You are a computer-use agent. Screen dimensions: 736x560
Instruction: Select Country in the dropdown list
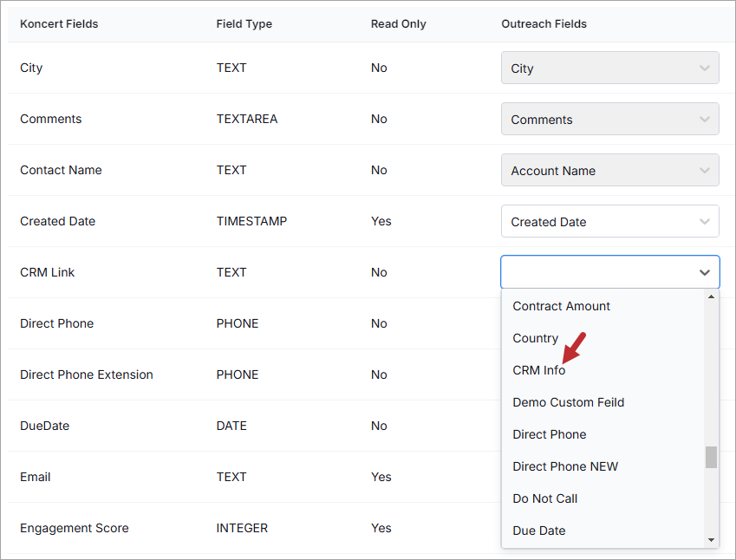(535, 338)
